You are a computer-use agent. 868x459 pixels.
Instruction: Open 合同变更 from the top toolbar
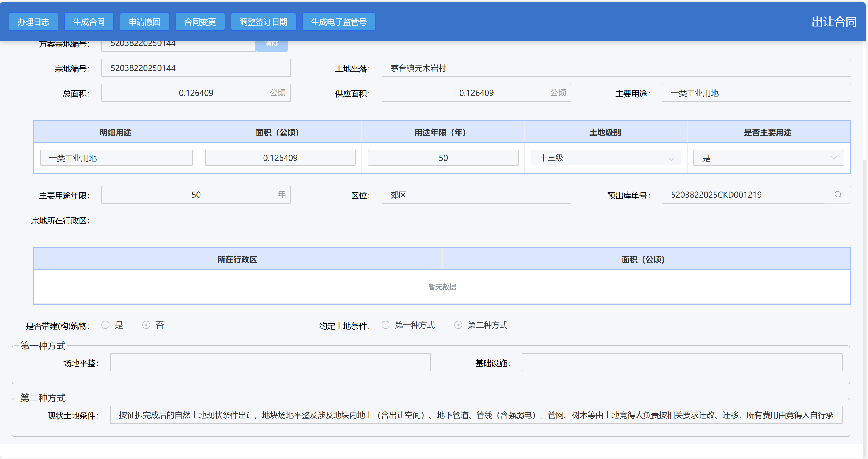pos(200,22)
